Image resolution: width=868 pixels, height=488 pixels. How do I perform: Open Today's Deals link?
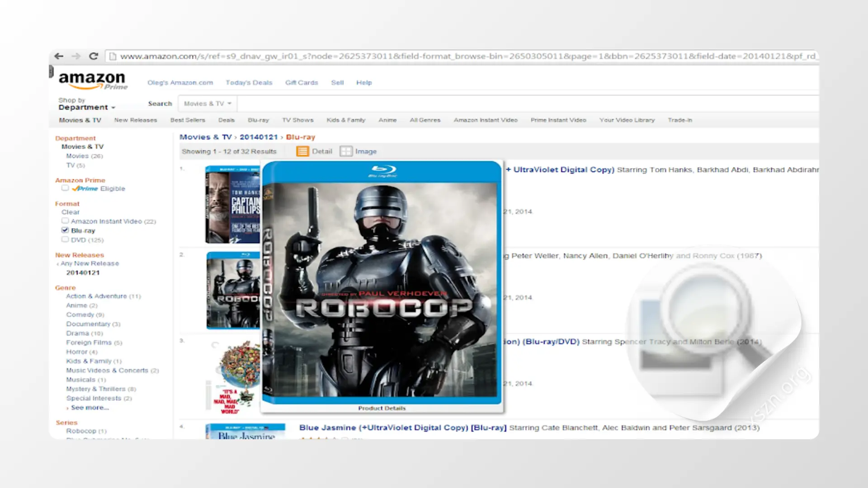[x=249, y=83]
